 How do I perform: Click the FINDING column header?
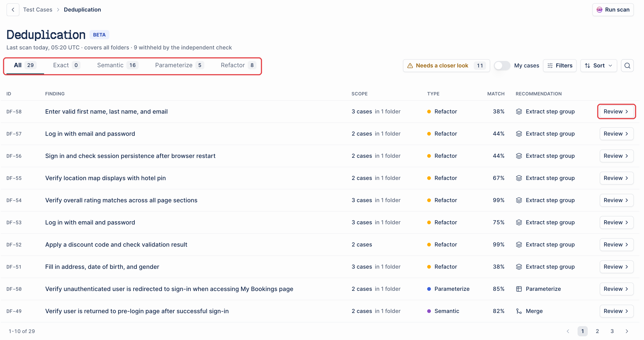click(x=55, y=94)
